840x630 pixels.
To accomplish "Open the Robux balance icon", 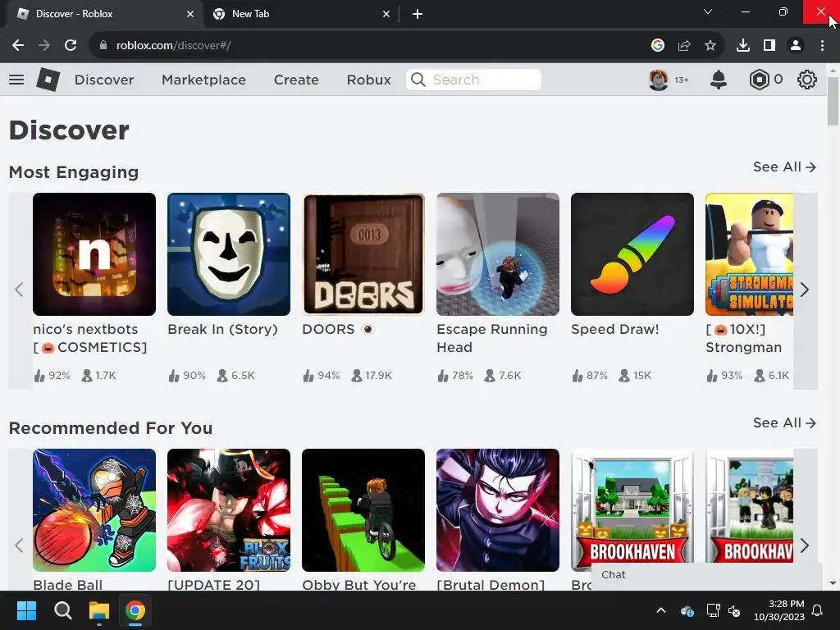I will 759,80.
